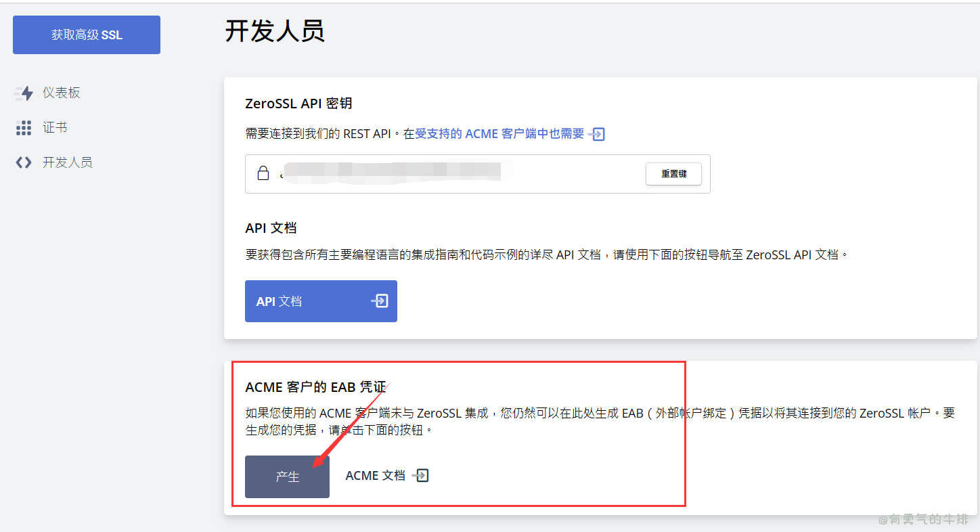Click the 获取高级 SSL button
The height and width of the screenshot is (532, 980).
tap(86, 35)
